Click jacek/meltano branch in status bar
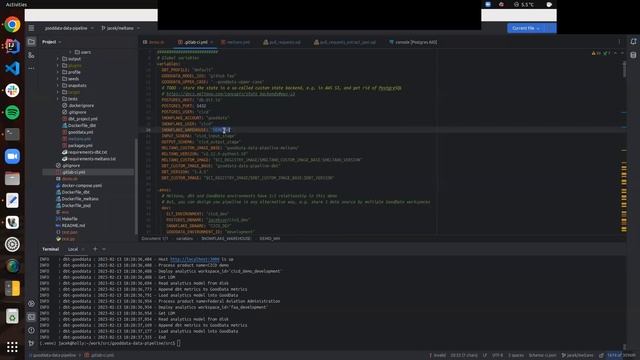Screen dimensions: 640x360 (578, 355)
